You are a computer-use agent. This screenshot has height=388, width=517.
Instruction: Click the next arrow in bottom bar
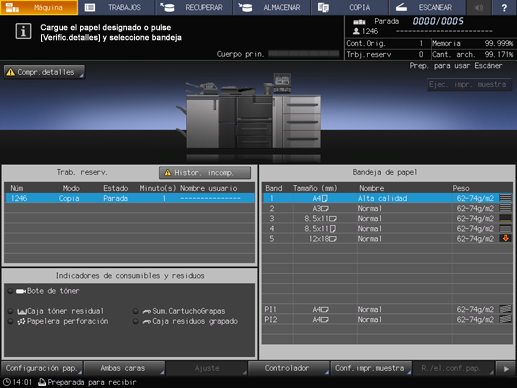point(506,369)
